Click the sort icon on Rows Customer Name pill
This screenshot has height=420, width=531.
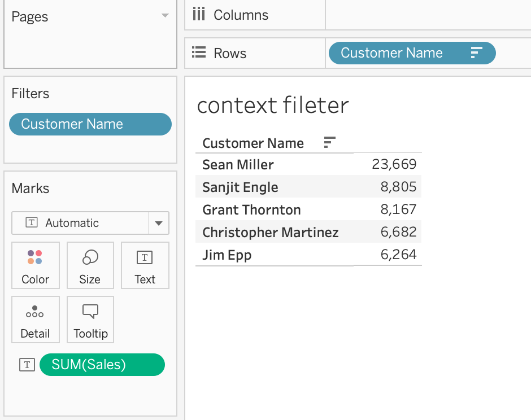pyautogui.click(x=476, y=53)
